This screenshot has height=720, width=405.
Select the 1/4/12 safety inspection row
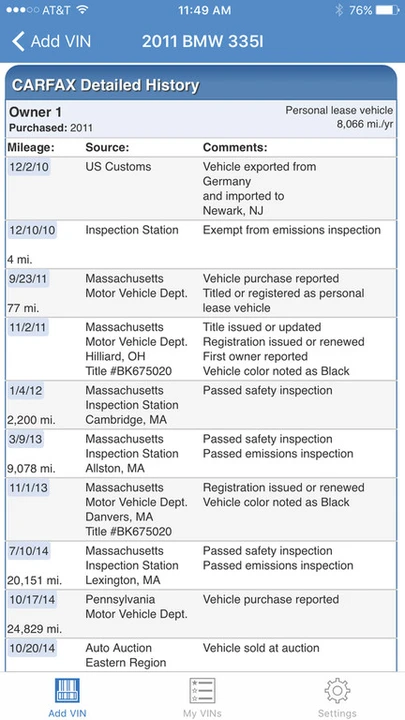click(x=201, y=405)
